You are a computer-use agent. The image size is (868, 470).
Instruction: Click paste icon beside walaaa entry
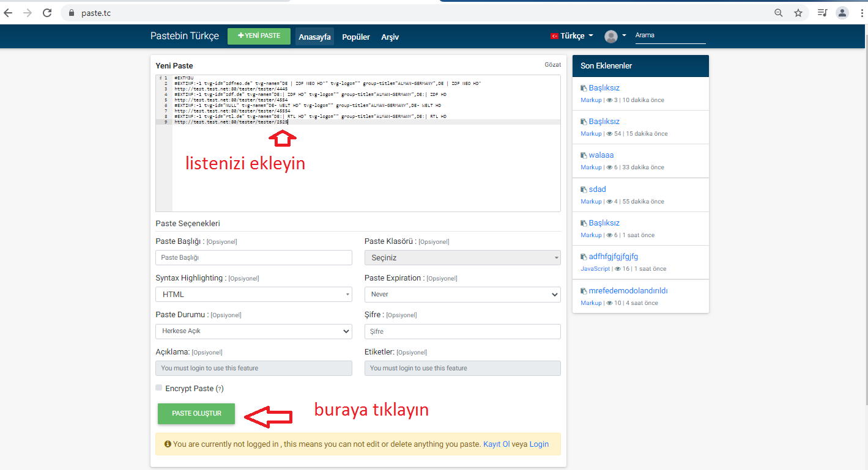584,156
